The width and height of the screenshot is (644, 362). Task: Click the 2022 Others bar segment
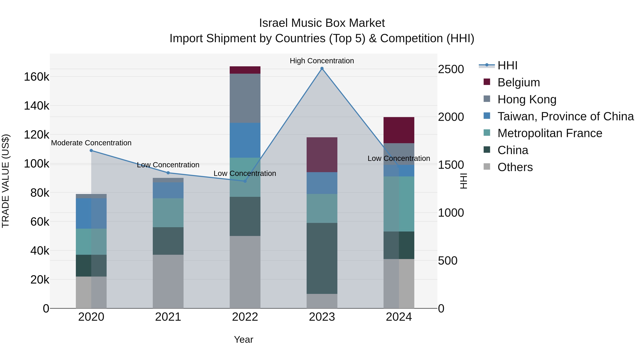click(x=245, y=272)
